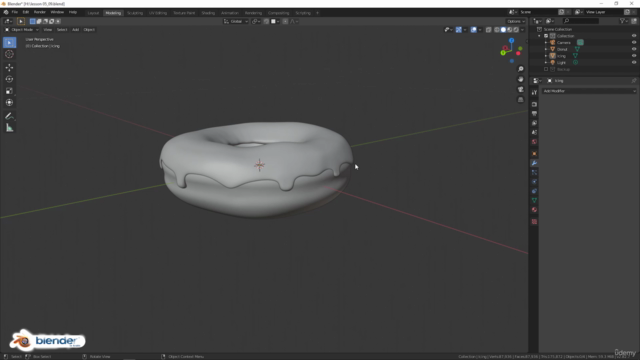Viewport: 640px width, 360px height.
Task: Open the Object Constraints properties tab
Action: 534,191
